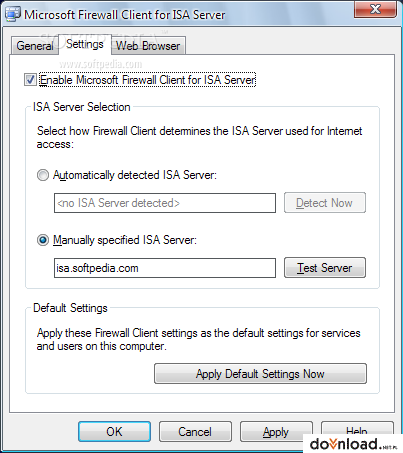Screen dimensions: 403x453
Task: Toggle Enable Microsoft Firewall Client checkbox
Action: tap(30, 80)
